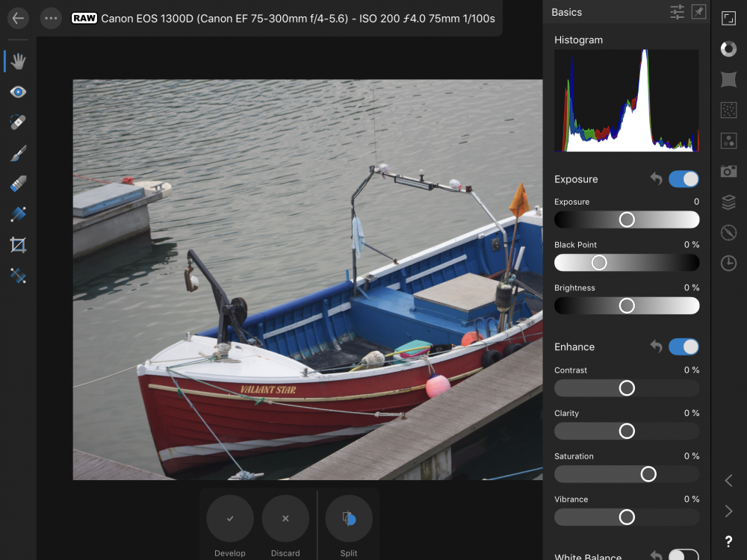747x560 pixels.
Task: Open the History panel
Action: pos(728,263)
